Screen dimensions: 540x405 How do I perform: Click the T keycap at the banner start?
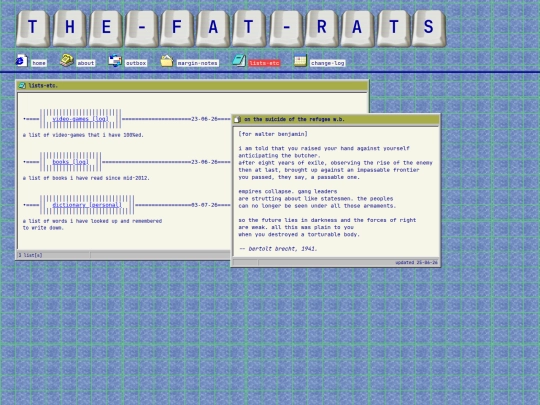(33, 28)
